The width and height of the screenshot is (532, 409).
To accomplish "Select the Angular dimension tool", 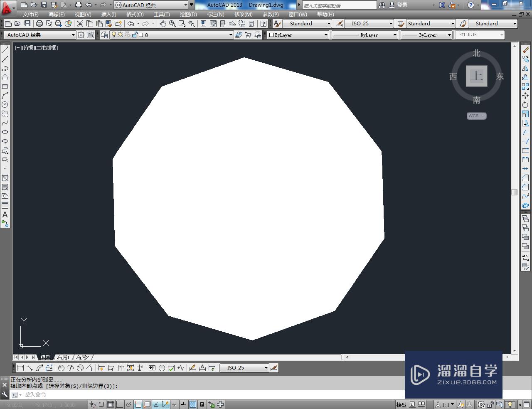I will (x=89, y=368).
